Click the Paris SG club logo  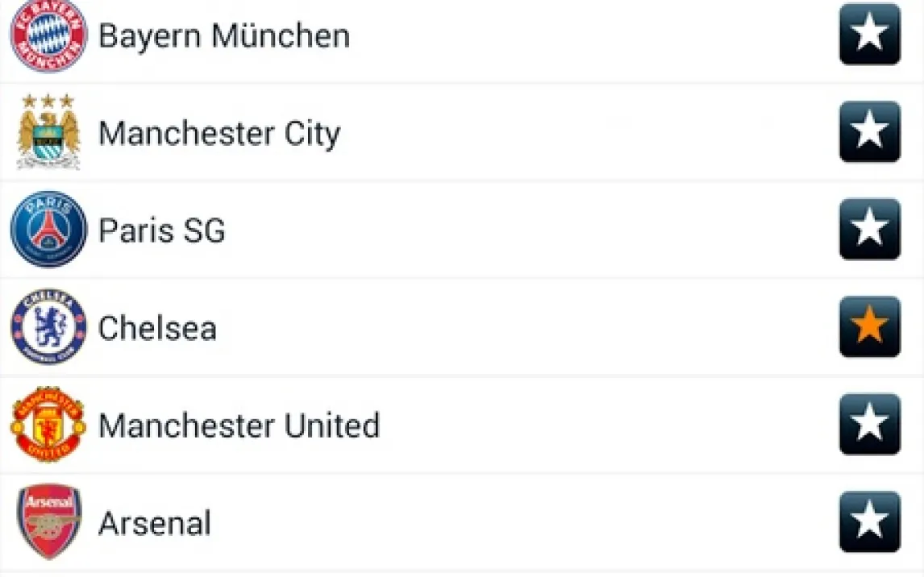click(48, 230)
